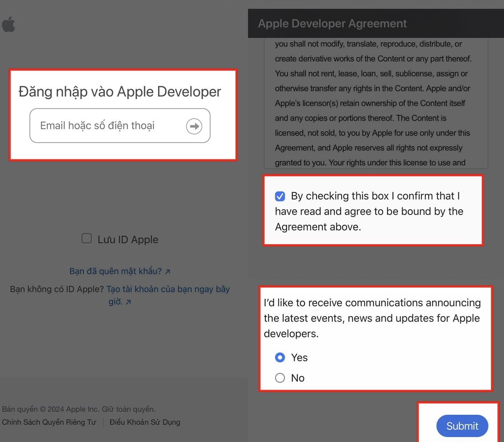Open the "Tạo tài khoản của bạn" link
The height and width of the screenshot is (442, 504).
168,289
